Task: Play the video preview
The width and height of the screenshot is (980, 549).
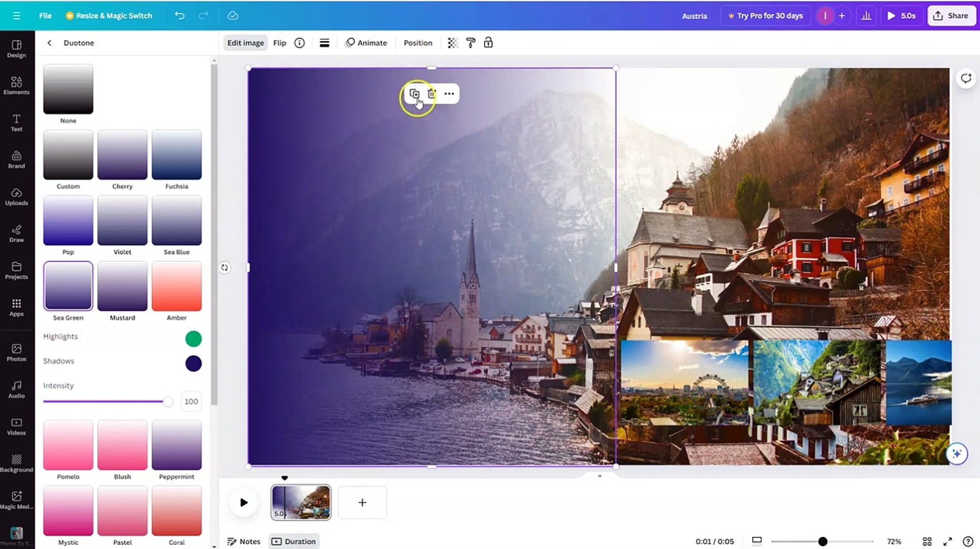Action: [x=243, y=502]
